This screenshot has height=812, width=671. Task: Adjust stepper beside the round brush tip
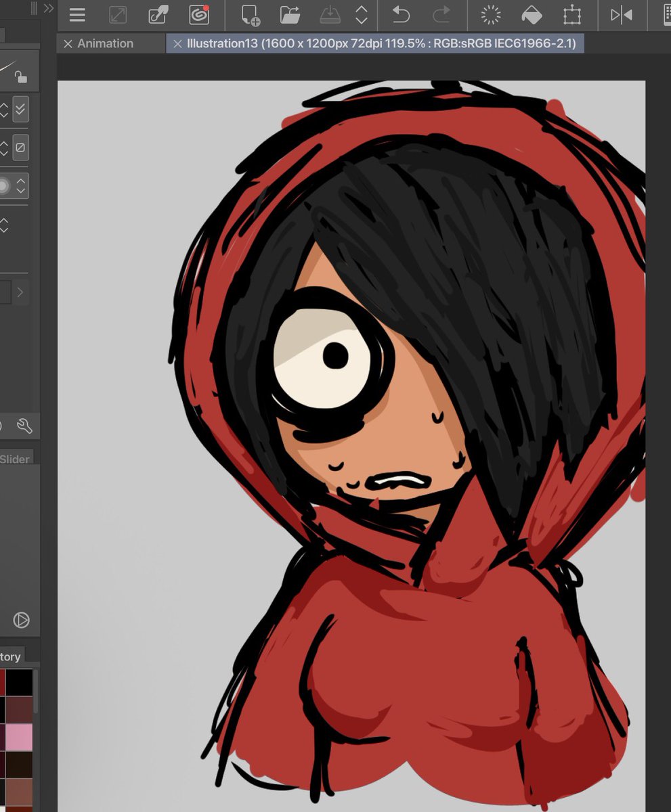[x=21, y=185]
